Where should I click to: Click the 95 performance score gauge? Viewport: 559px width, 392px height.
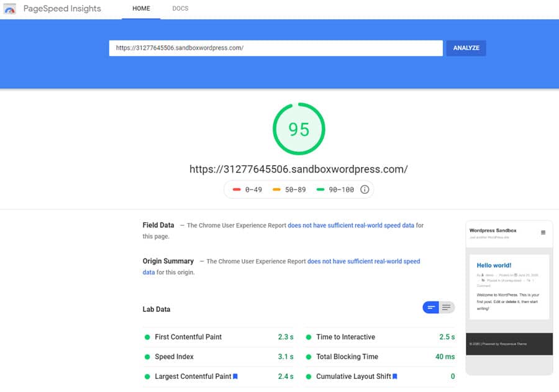[x=299, y=129]
